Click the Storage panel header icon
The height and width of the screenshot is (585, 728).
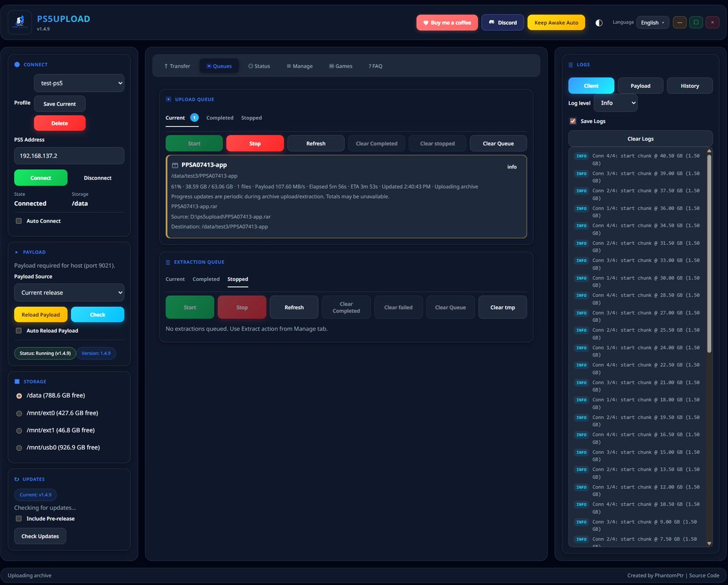pyautogui.click(x=17, y=381)
